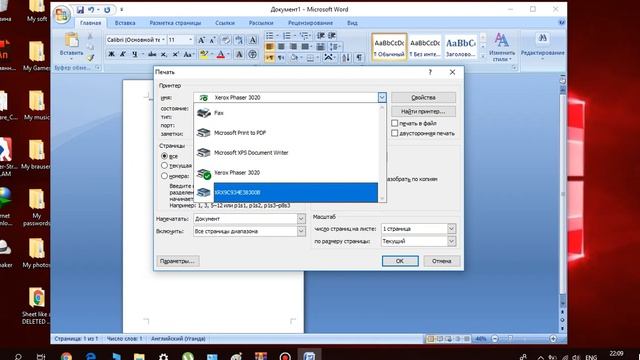The image size is (640, 360).
Task: Select the Номера pages radio button
Action: (x=164, y=176)
